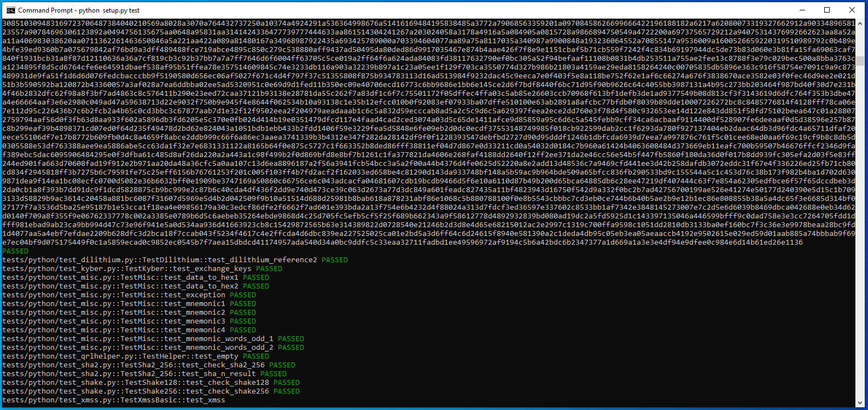
Task: Click the test_mnemonic4 line
Action: coord(129,330)
